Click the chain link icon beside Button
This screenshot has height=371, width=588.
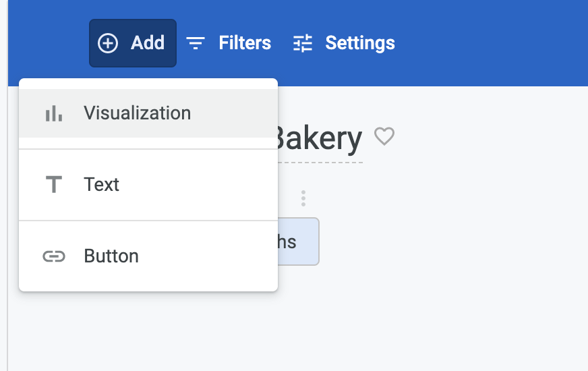tap(54, 256)
